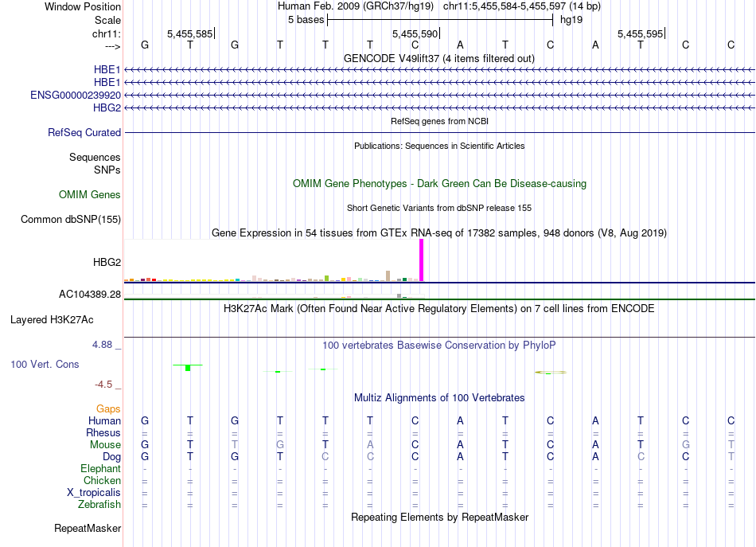Click the largest green PhyloP conservation bar

[x=188, y=368]
